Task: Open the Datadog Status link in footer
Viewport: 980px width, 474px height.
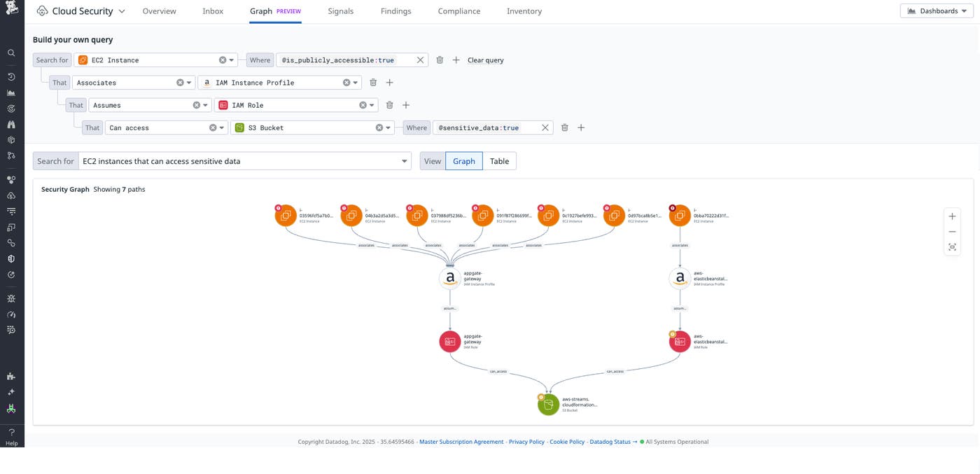Action: 610,442
